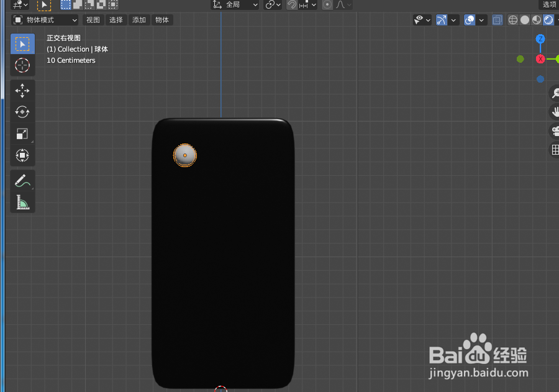This screenshot has height=392, width=559.
Task: Click the pan hand icon near the gizmo
Action: click(x=555, y=112)
